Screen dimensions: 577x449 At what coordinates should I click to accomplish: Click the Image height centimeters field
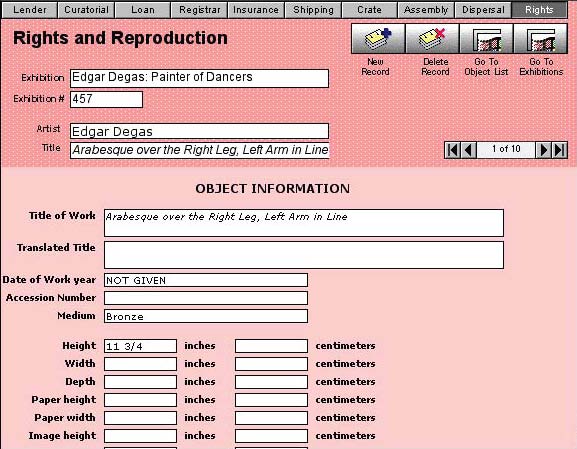click(x=271, y=436)
